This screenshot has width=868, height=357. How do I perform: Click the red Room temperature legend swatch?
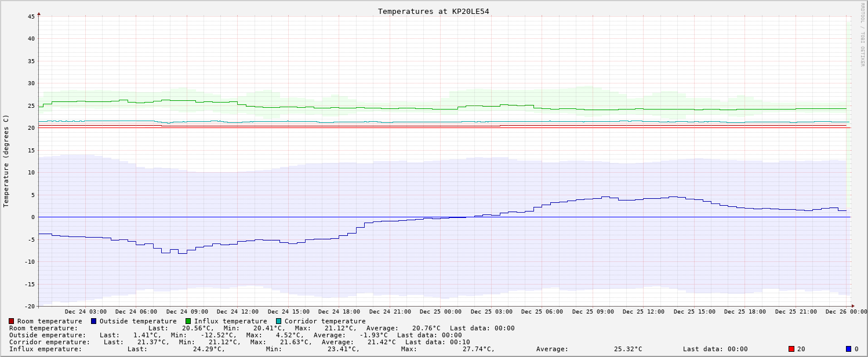[x=11, y=321]
